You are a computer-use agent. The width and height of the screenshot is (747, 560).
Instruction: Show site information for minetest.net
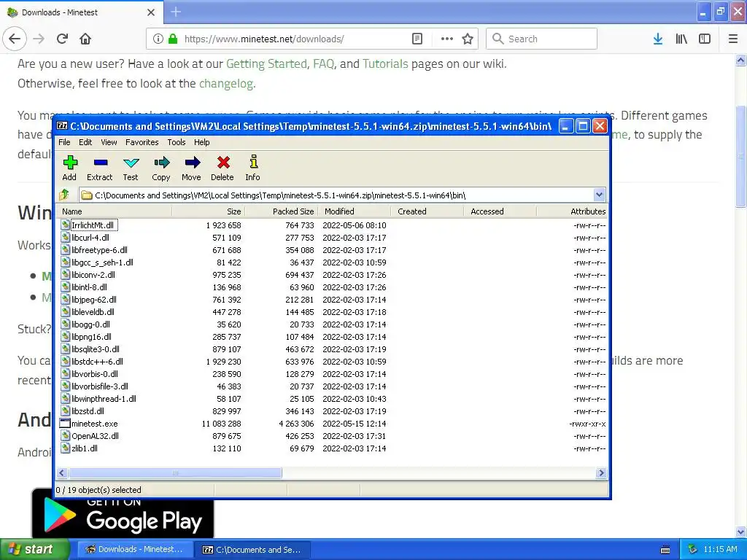point(158,39)
